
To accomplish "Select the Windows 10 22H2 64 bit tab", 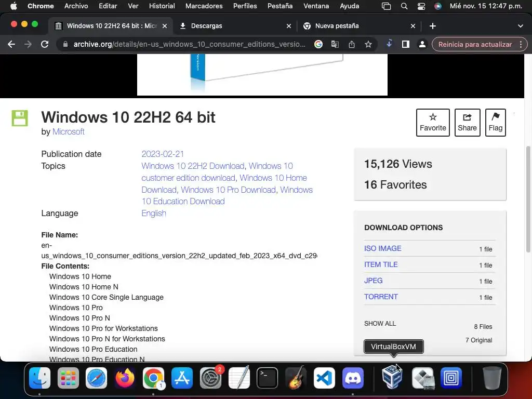I will point(111,26).
